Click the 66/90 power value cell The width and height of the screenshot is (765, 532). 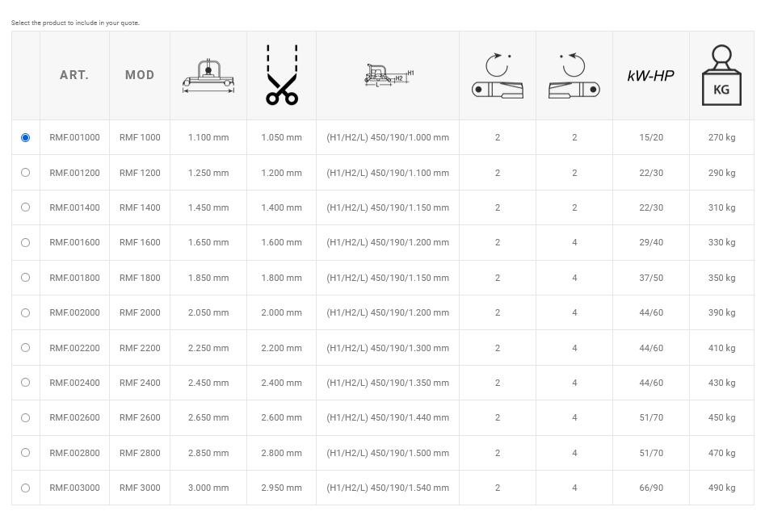(x=651, y=488)
